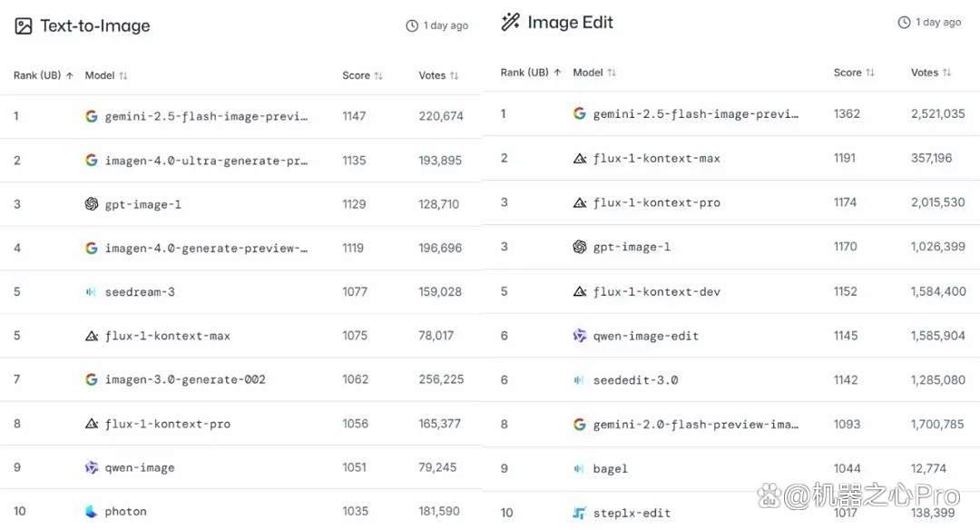
Task: Click the seedream-3 model logo
Action: (92, 292)
